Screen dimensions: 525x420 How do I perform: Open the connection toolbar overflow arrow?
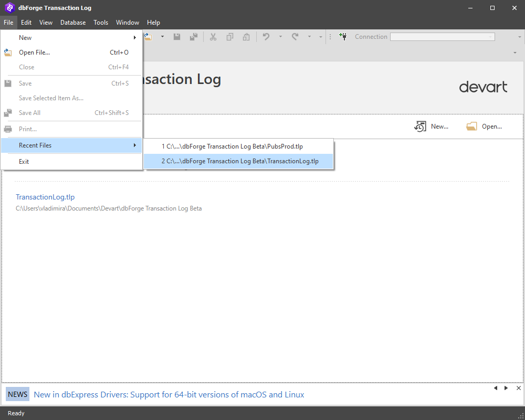[519, 37]
